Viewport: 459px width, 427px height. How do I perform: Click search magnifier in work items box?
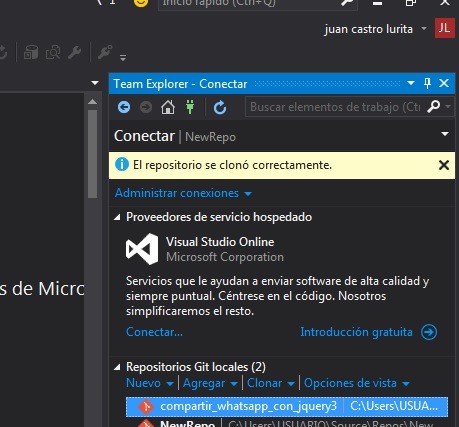point(433,107)
